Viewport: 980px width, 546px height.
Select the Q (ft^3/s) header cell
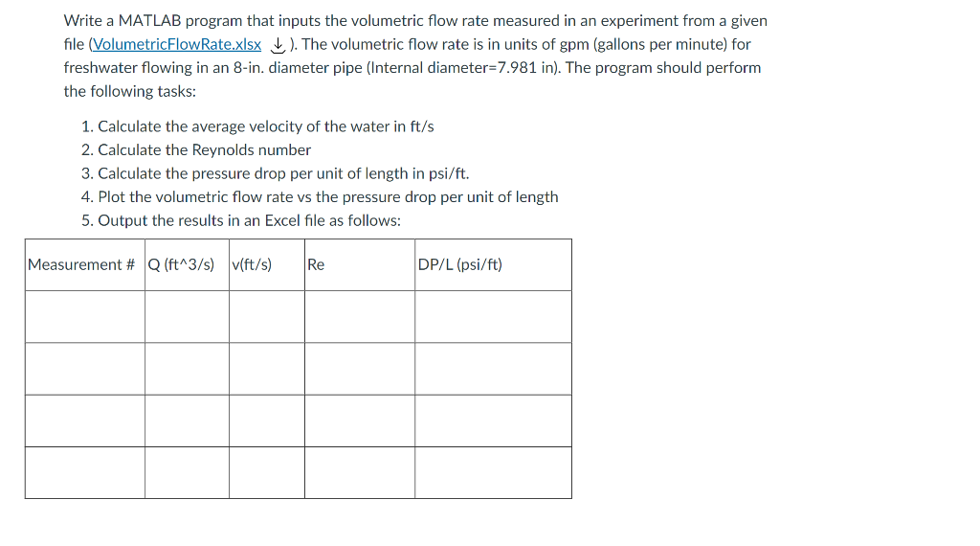[187, 264]
